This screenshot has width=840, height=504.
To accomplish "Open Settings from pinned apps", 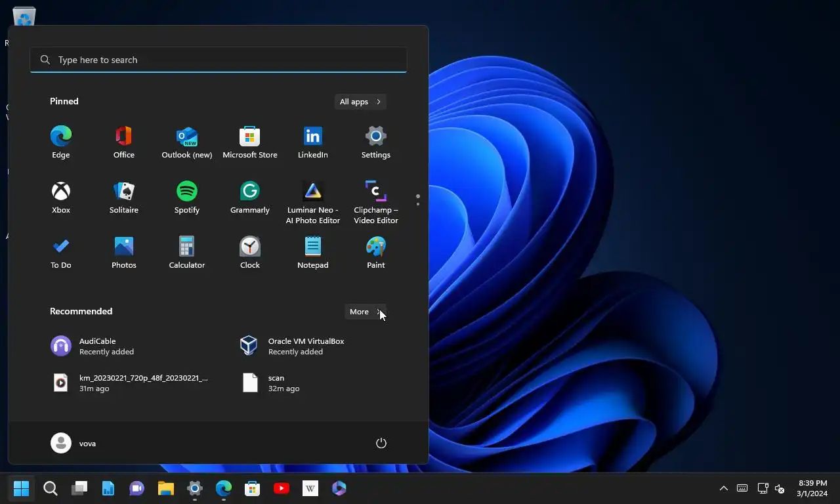I will (376, 142).
